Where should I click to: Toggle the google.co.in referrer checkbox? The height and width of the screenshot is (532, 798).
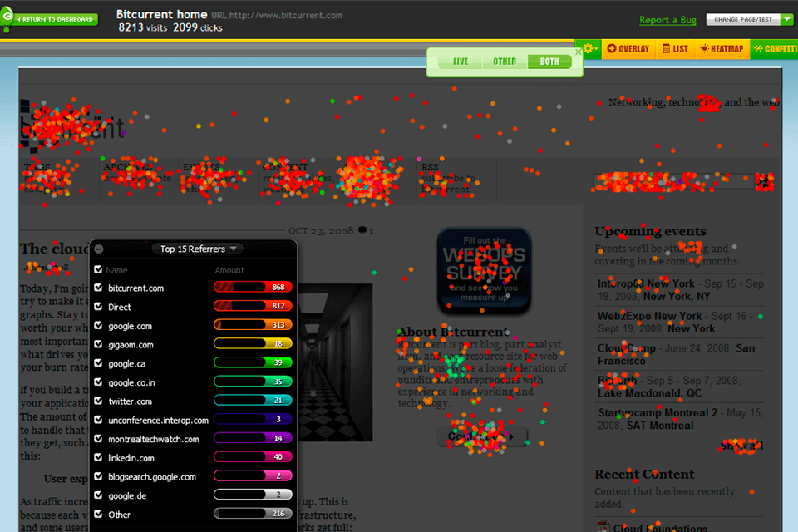click(98, 382)
